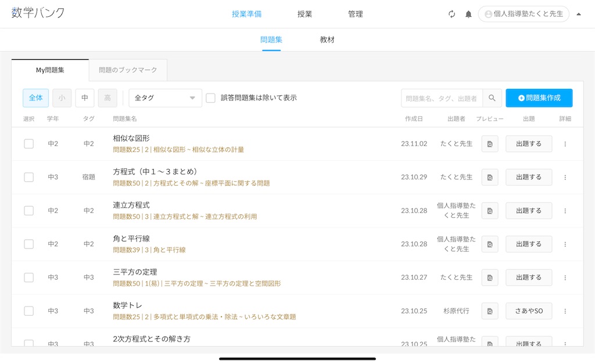
Task: Click the 宿題 tag in 方程式 row
Action: pyautogui.click(x=89, y=177)
